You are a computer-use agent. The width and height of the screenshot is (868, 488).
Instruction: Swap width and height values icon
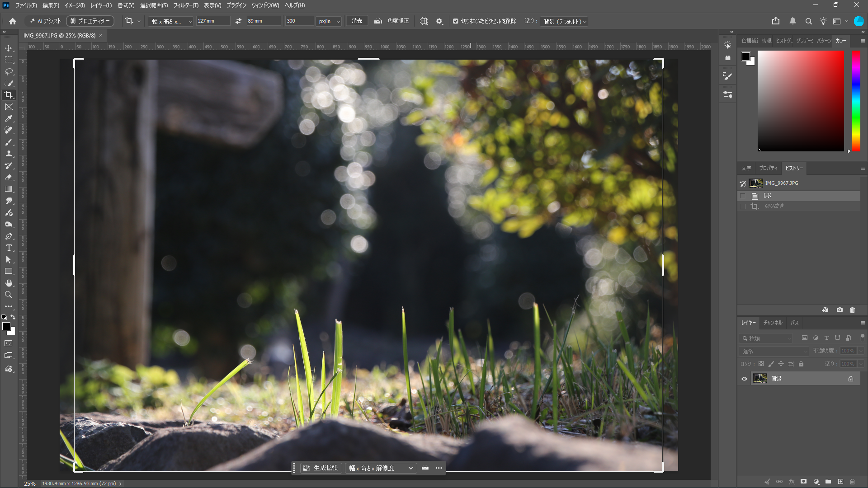click(x=238, y=21)
